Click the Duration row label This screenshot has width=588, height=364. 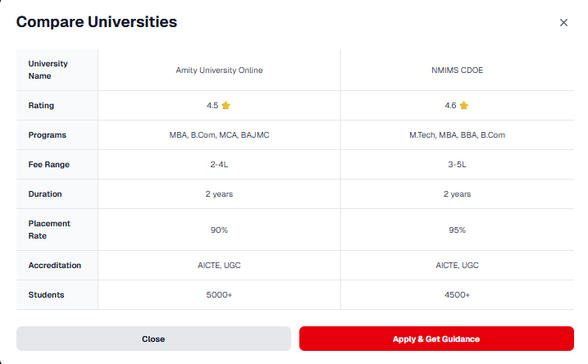pyautogui.click(x=45, y=194)
